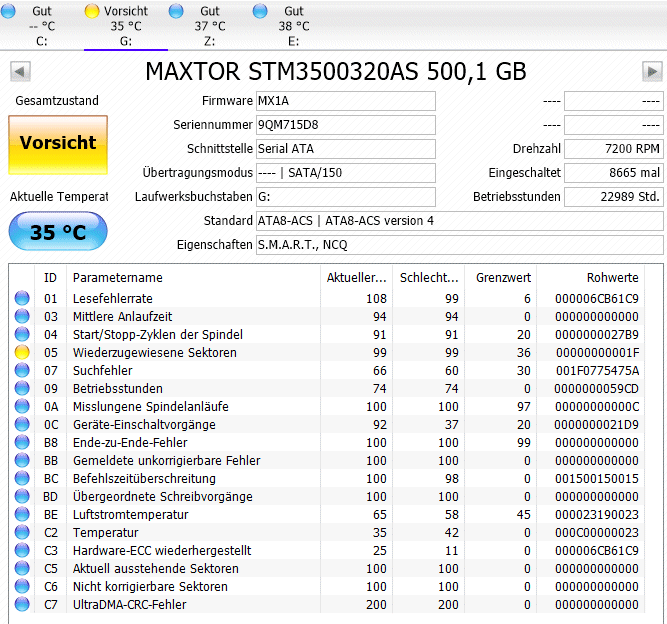The width and height of the screenshot is (667, 624).
Task: Click status icon of Ende-zu-Ende-Fehler row
Action: pos(22,442)
